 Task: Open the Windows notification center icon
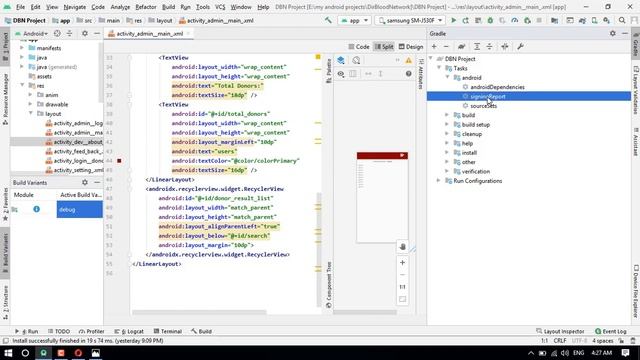coord(625,353)
